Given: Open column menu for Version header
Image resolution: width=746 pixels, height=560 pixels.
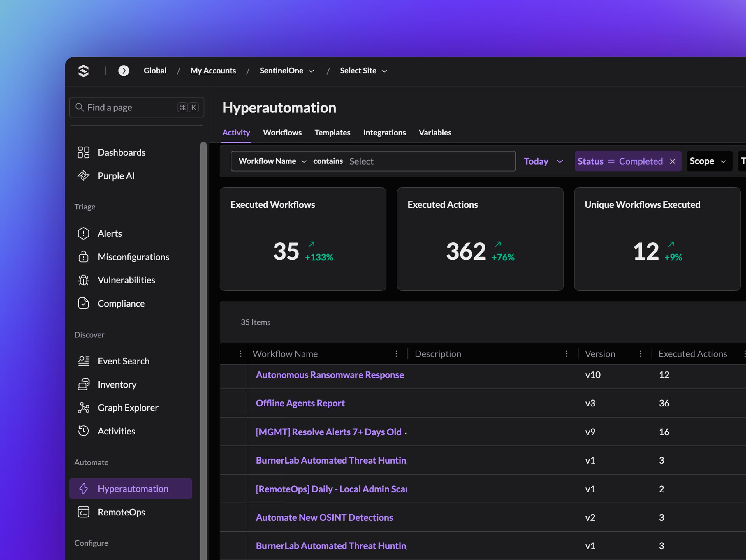Looking at the screenshot, I should [641, 354].
